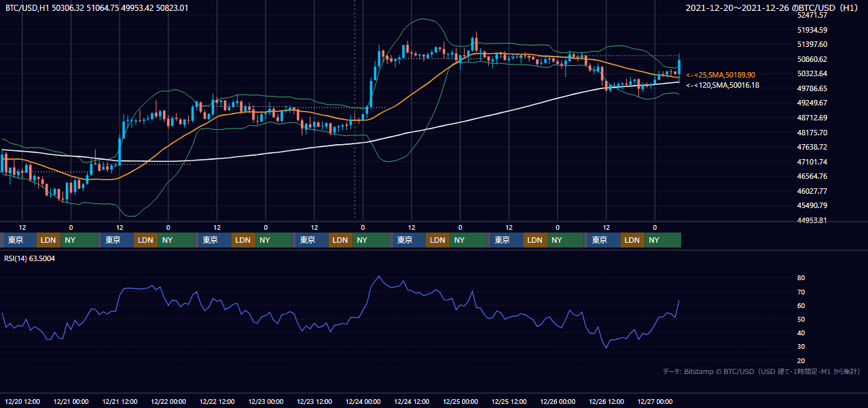
Task: Click time axis label 12/24 12:00
Action: tap(412, 402)
